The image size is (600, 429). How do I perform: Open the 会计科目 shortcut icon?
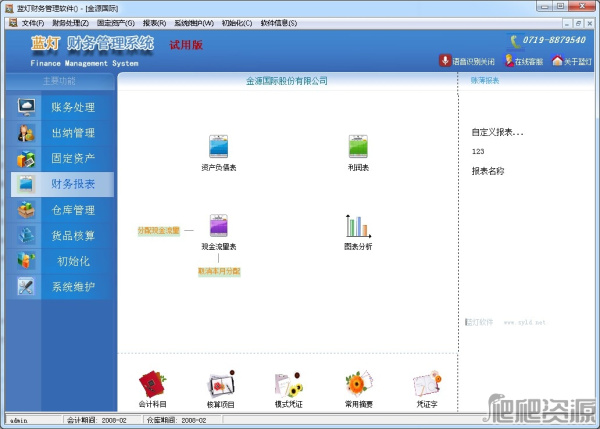click(x=152, y=384)
